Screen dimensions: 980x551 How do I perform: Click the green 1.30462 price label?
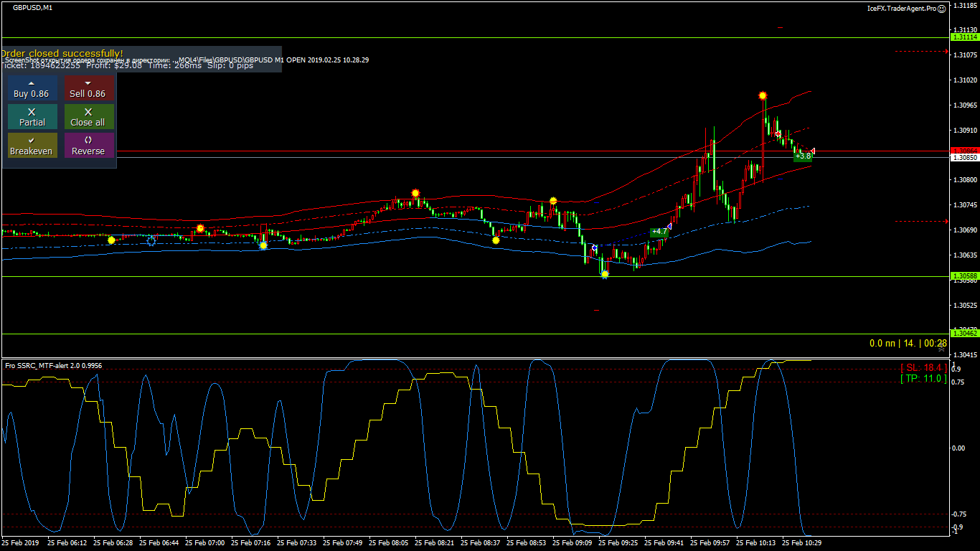964,334
